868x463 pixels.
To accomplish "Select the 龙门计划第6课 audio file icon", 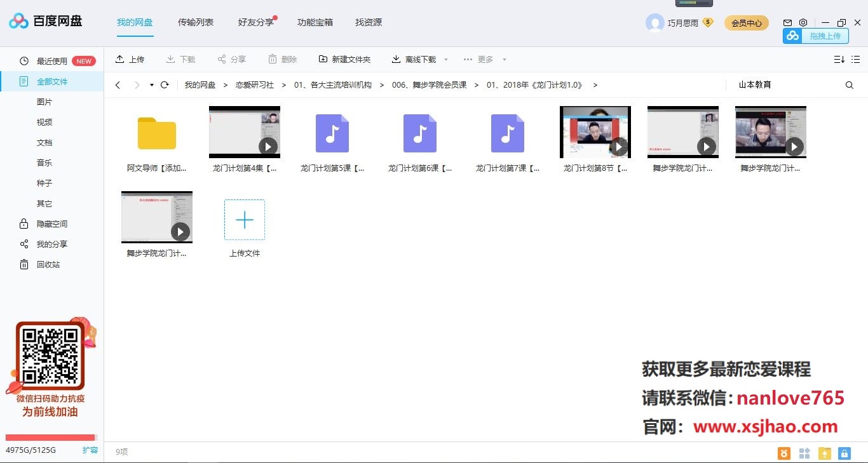I will [420, 133].
